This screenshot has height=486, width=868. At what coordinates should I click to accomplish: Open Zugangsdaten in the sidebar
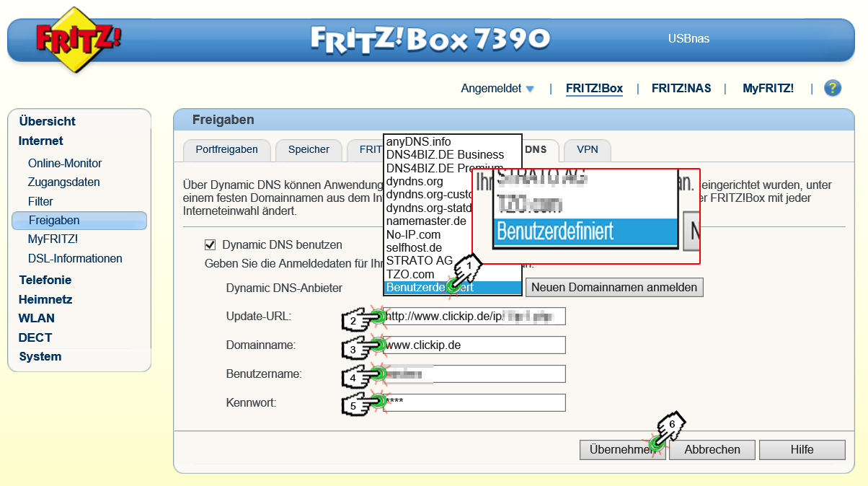(x=64, y=182)
